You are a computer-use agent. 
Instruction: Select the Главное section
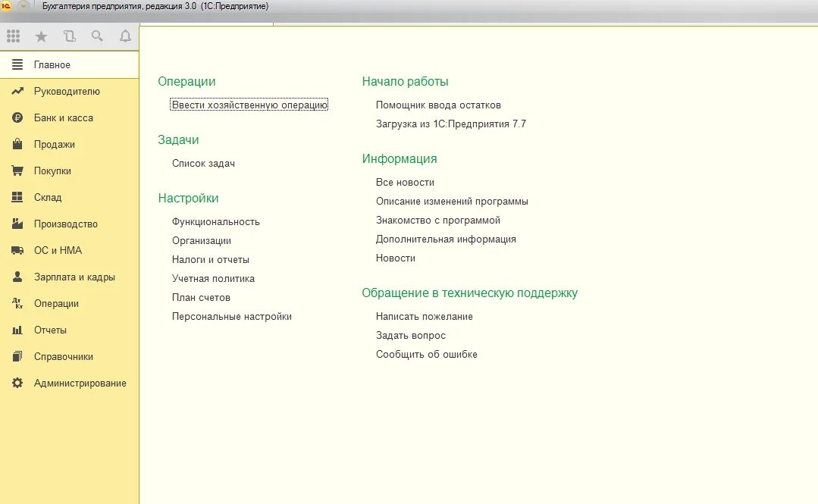tap(70, 64)
